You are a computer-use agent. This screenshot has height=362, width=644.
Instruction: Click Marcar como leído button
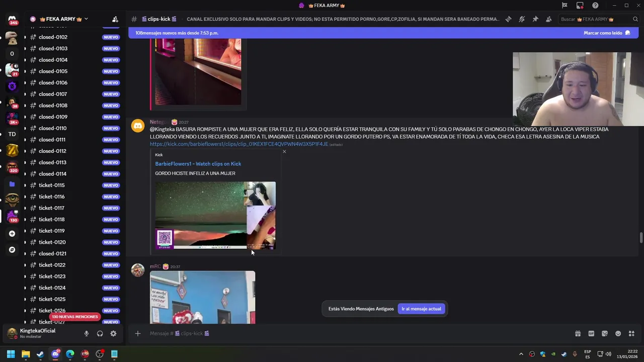[x=607, y=33]
